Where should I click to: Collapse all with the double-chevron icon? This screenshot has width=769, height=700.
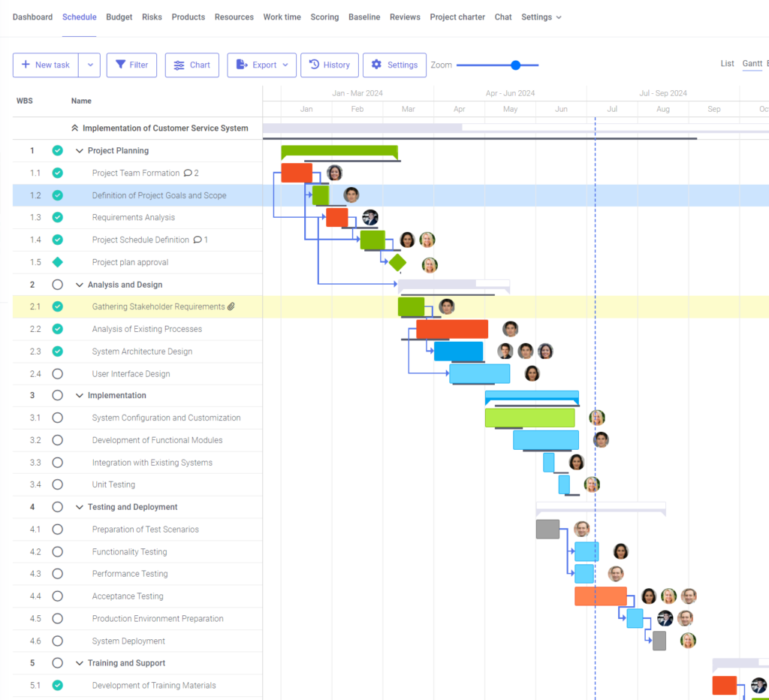(74, 128)
